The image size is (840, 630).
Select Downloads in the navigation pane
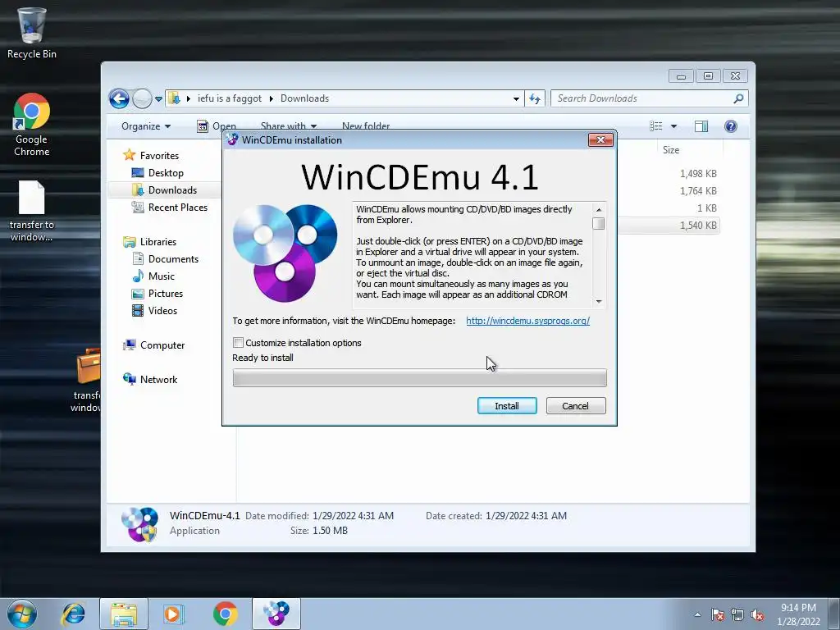click(x=172, y=190)
